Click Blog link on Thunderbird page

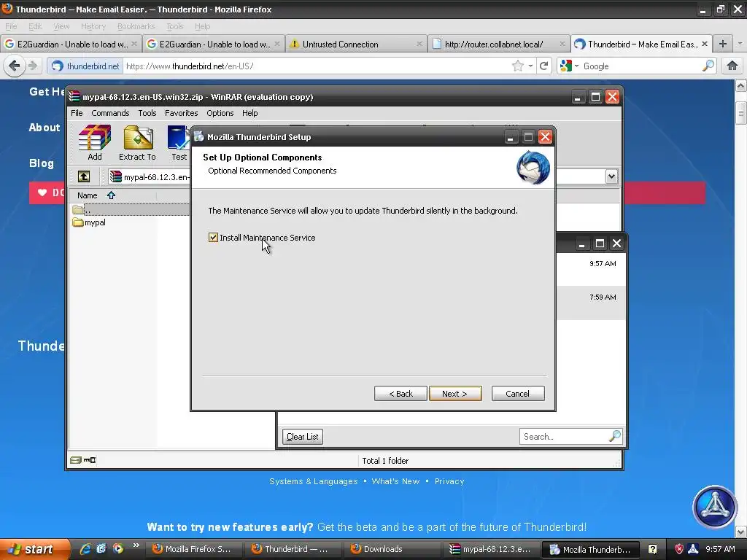pyautogui.click(x=42, y=163)
